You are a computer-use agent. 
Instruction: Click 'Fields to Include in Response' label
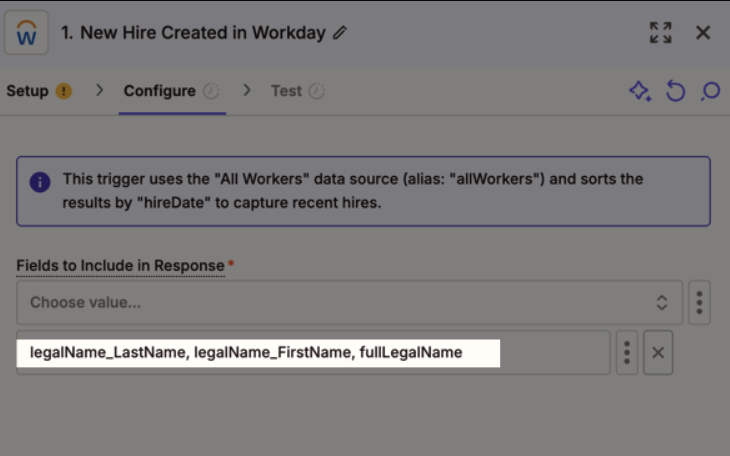(x=120, y=265)
